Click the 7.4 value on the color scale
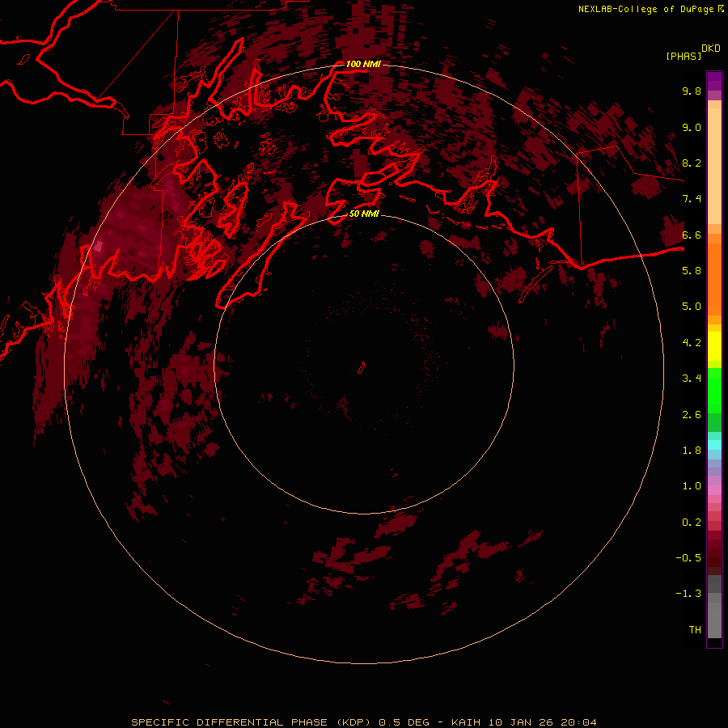Image resolution: width=728 pixels, height=728 pixels. tap(692, 199)
